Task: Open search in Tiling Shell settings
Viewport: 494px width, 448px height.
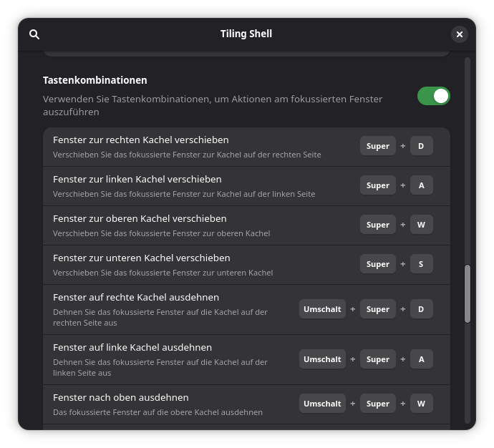Action: click(x=34, y=34)
